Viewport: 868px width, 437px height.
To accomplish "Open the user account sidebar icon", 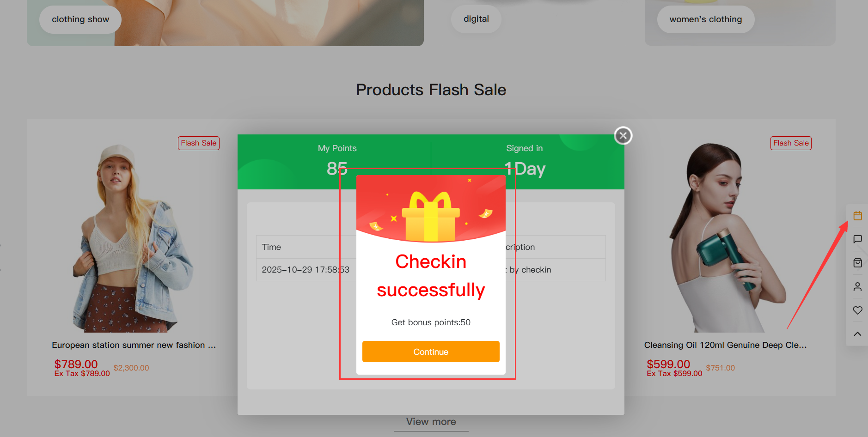I will [857, 287].
